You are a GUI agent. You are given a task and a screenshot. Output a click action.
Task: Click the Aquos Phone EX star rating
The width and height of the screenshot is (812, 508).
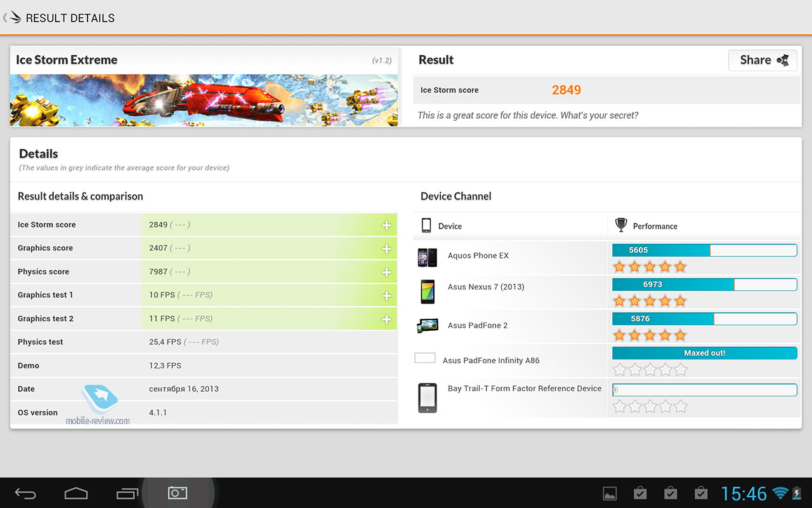650,267
